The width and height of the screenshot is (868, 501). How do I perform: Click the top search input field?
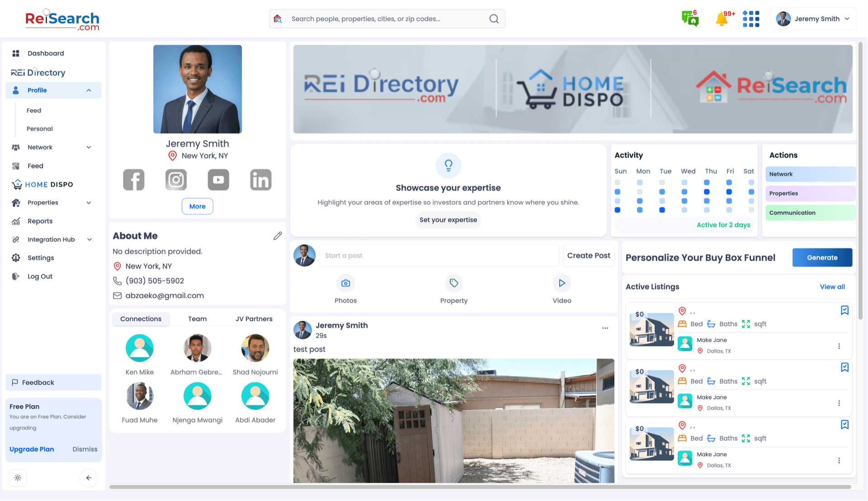(387, 19)
